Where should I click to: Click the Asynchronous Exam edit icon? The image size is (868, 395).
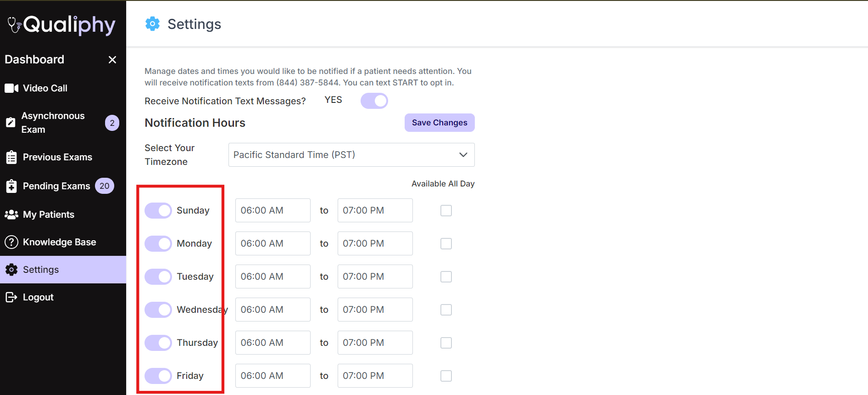coord(11,123)
